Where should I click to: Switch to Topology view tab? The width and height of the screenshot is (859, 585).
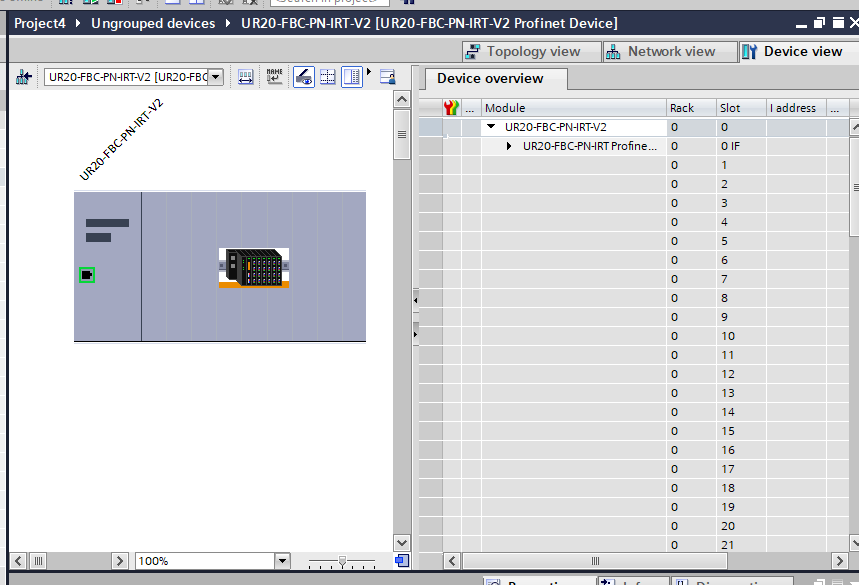pos(531,51)
